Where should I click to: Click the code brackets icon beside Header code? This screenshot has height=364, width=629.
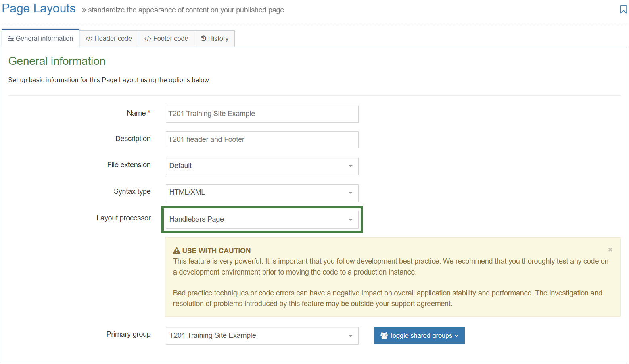click(89, 39)
